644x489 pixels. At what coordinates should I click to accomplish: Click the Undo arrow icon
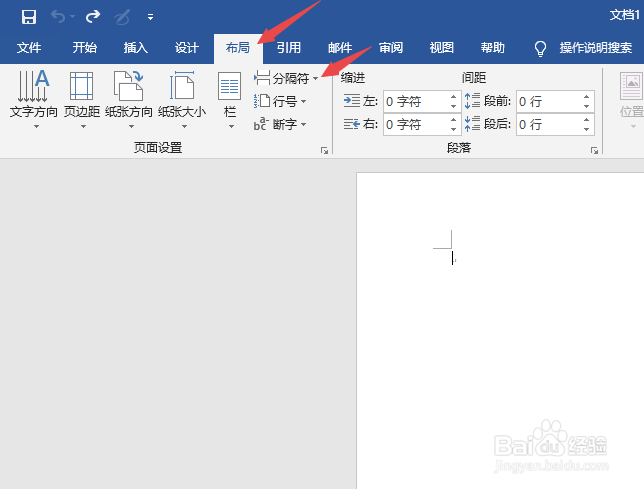58,16
